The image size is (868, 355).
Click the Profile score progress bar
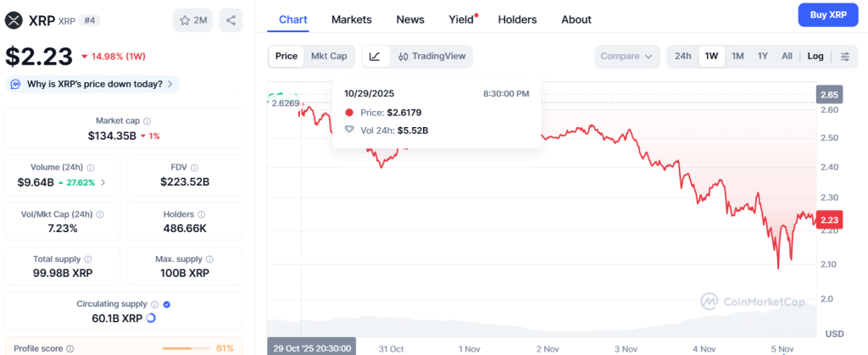pos(186,348)
